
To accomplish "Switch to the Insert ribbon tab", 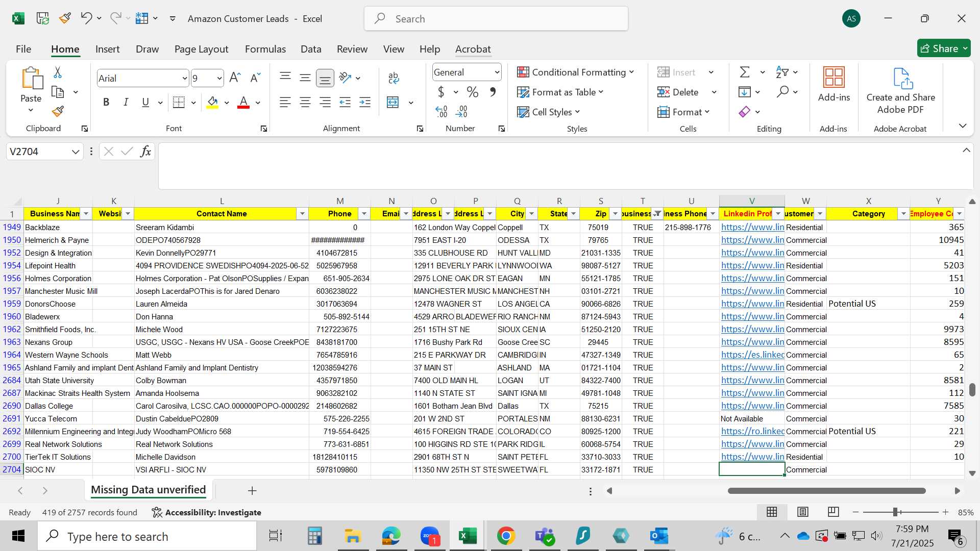I will coord(107,49).
